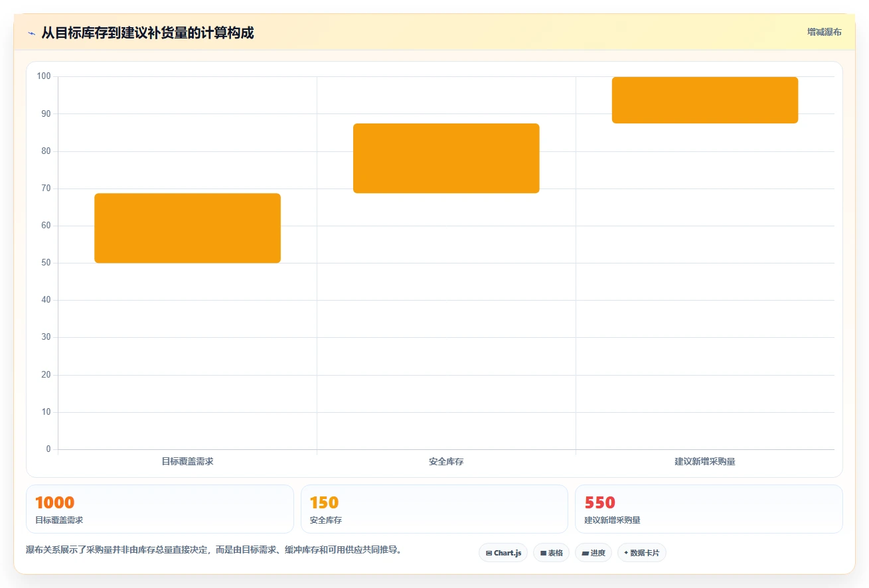
Task: Open the 1000 目标覆盖需求 data card
Action: click(x=160, y=509)
